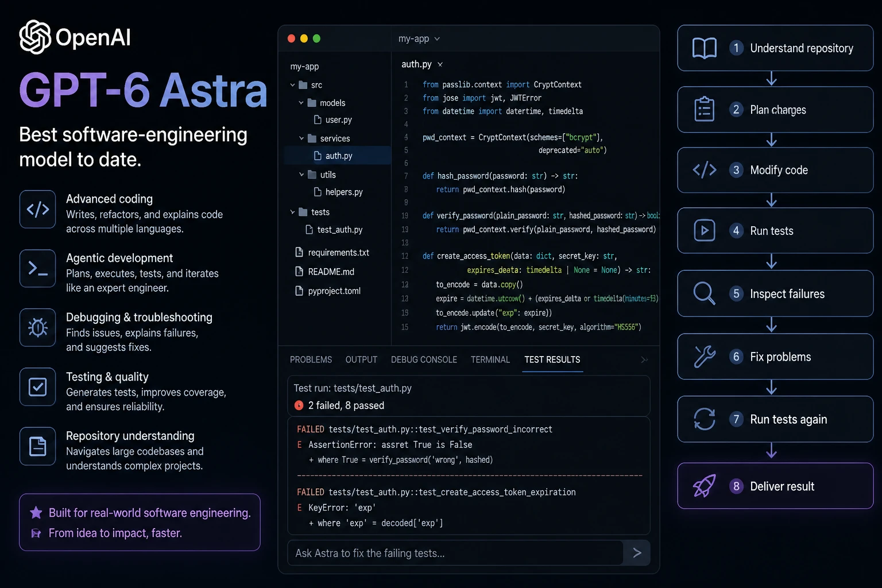The width and height of the screenshot is (882, 588).
Task: Click the Inspect failures step card
Action: click(775, 293)
